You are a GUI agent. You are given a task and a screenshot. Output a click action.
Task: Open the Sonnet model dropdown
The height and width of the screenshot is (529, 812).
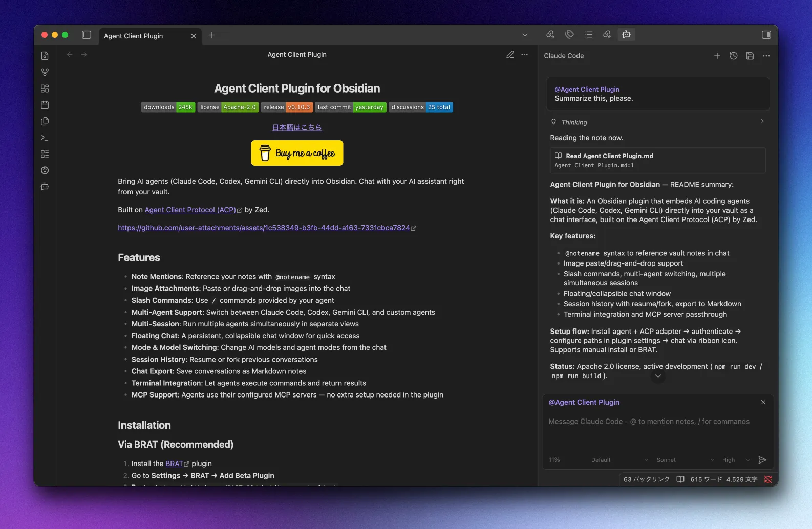685,460
